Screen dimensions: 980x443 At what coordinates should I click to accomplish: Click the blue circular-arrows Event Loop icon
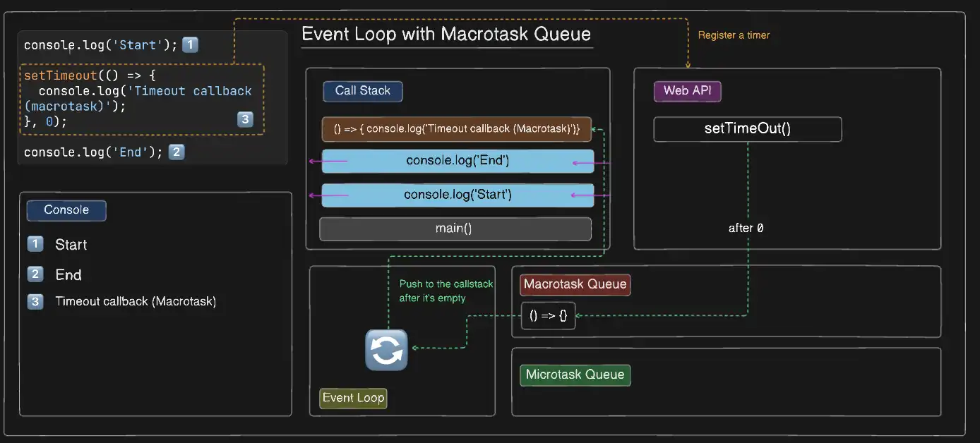click(x=386, y=350)
